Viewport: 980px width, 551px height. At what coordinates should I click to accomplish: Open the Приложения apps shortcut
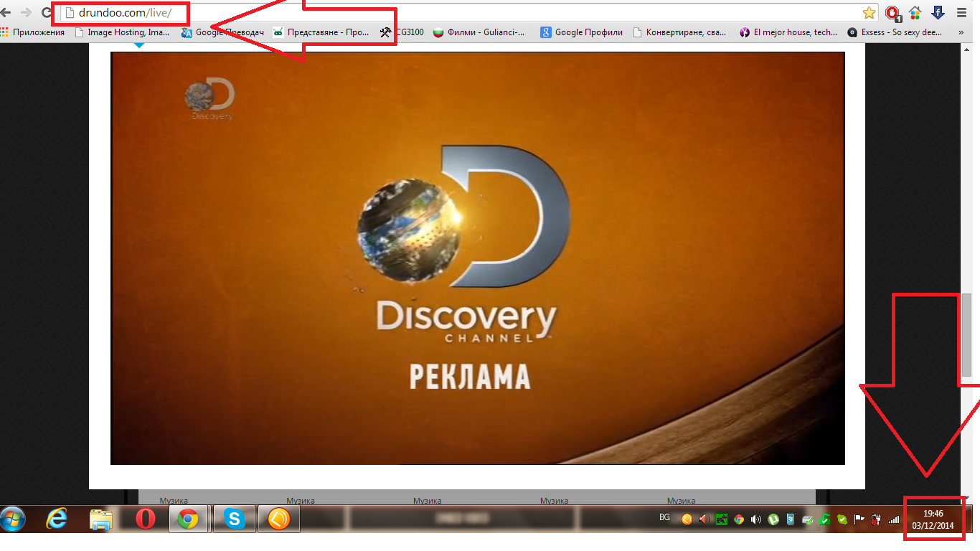pos(32,32)
